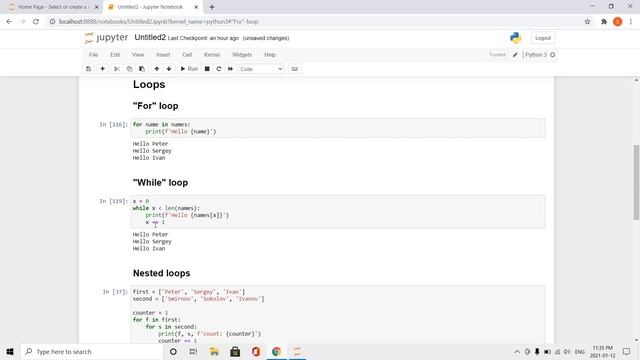Screen dimensions: 640x360
Task: Open File Explorer from the taskbar
Action: pyautogui.click(x=214, y=351)
